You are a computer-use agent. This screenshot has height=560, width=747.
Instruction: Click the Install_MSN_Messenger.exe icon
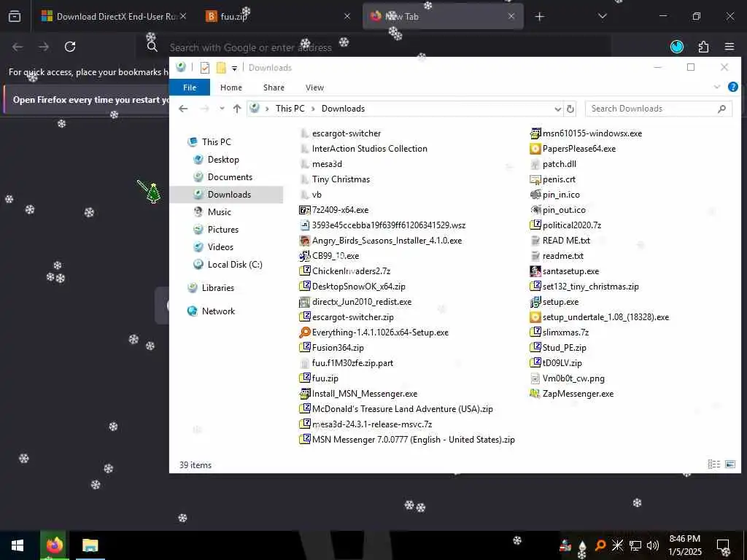[304, 394]
